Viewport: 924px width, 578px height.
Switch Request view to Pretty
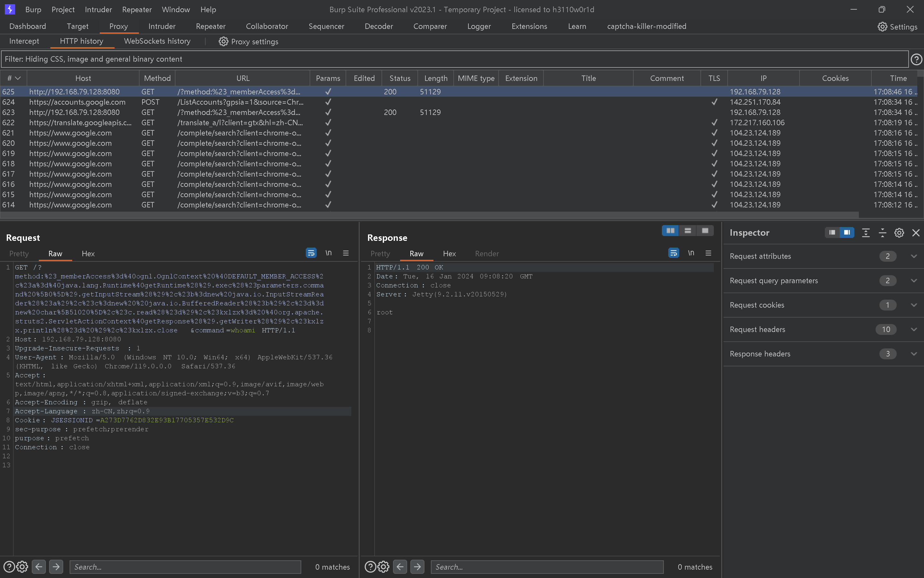point(19,253)
